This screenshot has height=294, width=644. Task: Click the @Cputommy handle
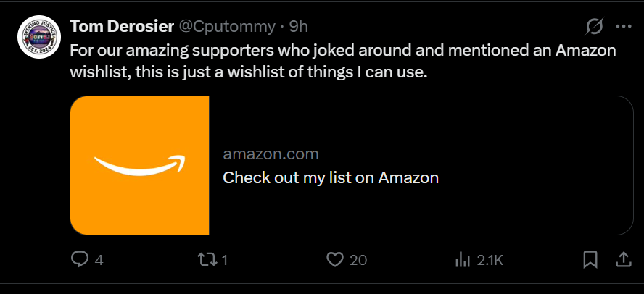226,27
